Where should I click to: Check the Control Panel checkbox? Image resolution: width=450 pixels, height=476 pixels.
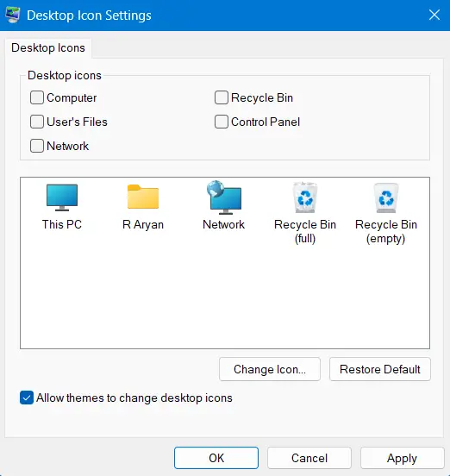tap(222, 122)
